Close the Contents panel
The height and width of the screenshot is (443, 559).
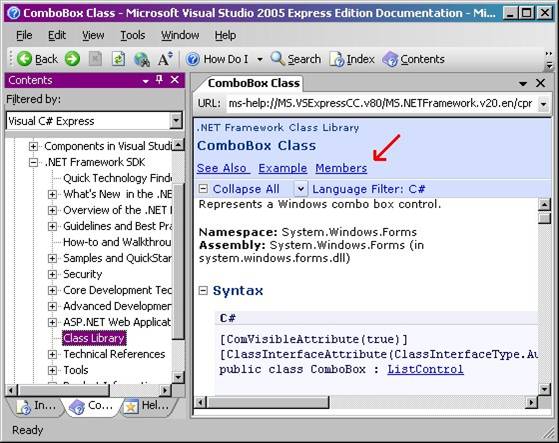(x=175, y=80)
